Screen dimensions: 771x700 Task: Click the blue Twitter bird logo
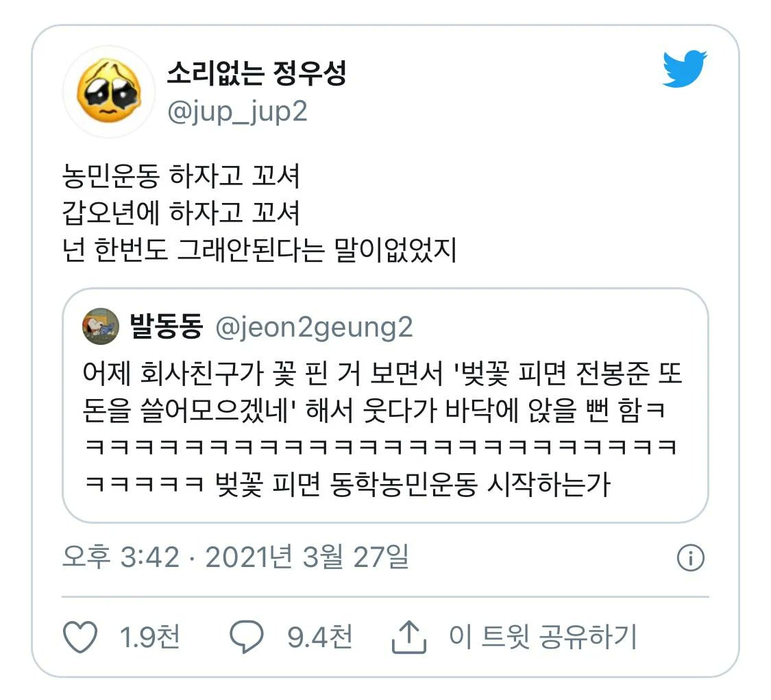pyautogui.click(x=685, y=69)
